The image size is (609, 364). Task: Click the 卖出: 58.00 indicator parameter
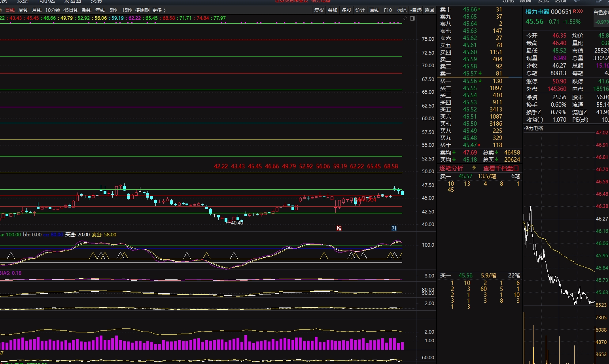[104, 235]
